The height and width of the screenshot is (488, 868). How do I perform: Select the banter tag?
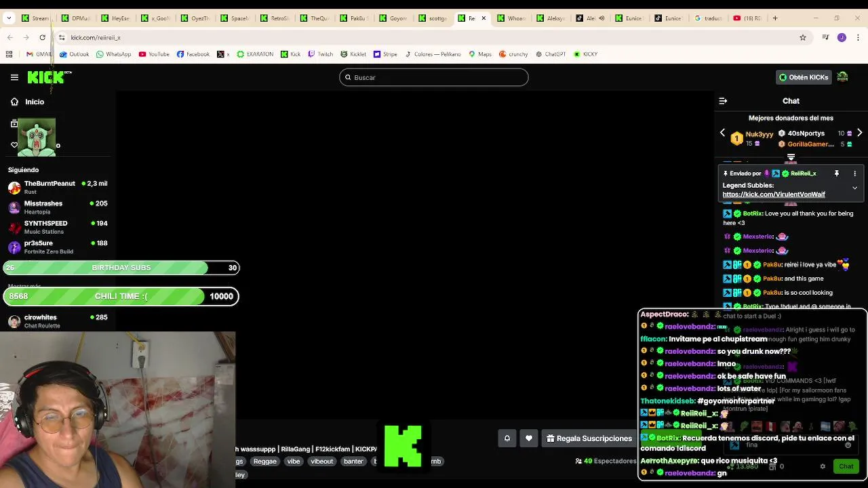tap(353, 461)
